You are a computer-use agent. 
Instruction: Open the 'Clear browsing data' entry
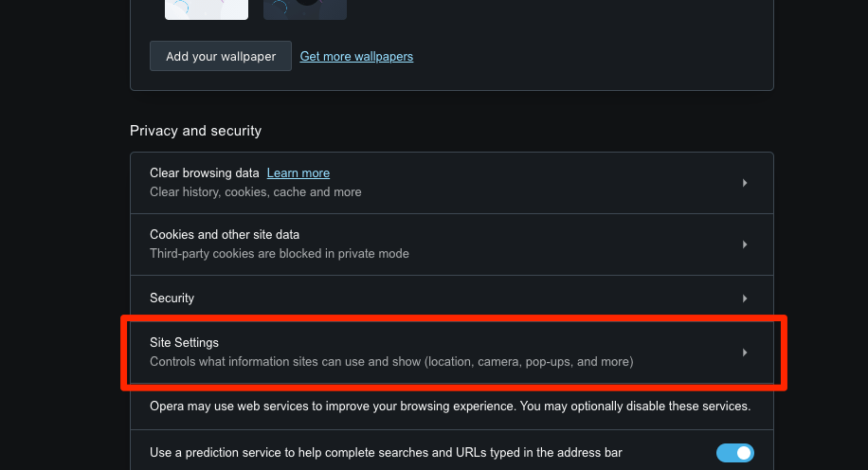(205, 173)
